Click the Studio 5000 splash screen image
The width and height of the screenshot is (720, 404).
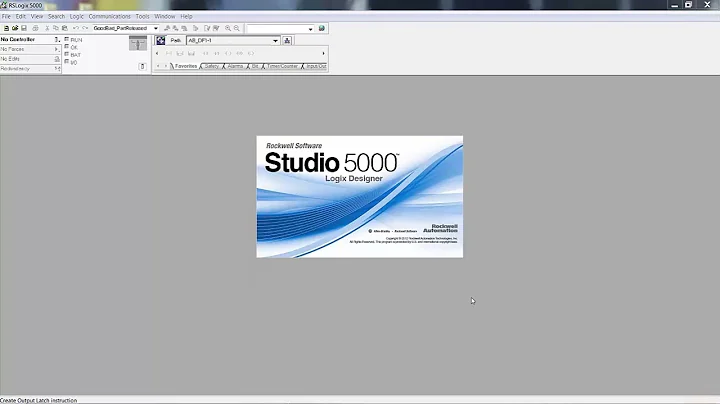coord(360,196)
